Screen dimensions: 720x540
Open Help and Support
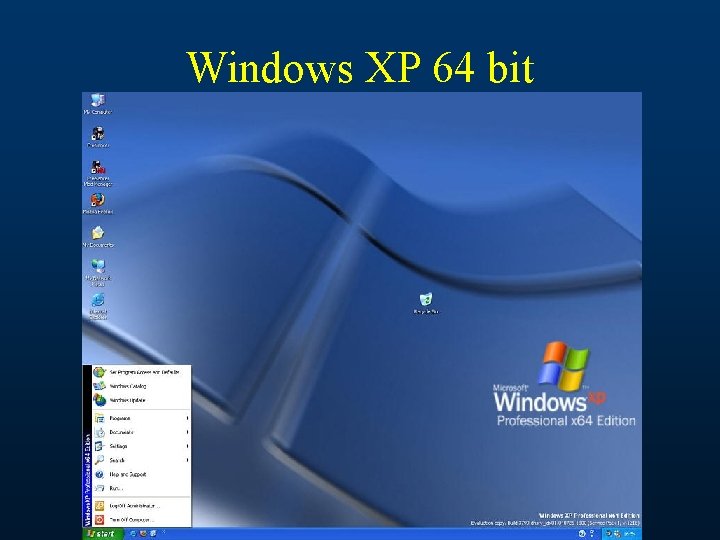point(141,474)
